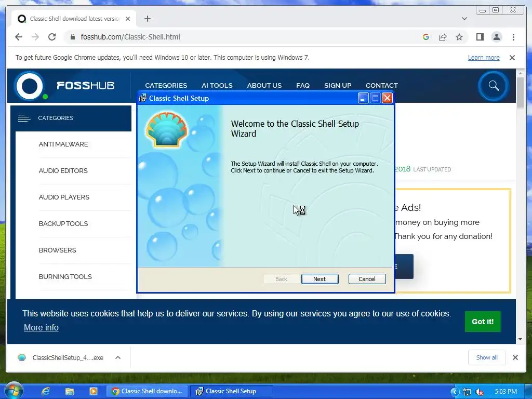
Task: Open the tab search dropdown arrow
Action: [464, 19]
